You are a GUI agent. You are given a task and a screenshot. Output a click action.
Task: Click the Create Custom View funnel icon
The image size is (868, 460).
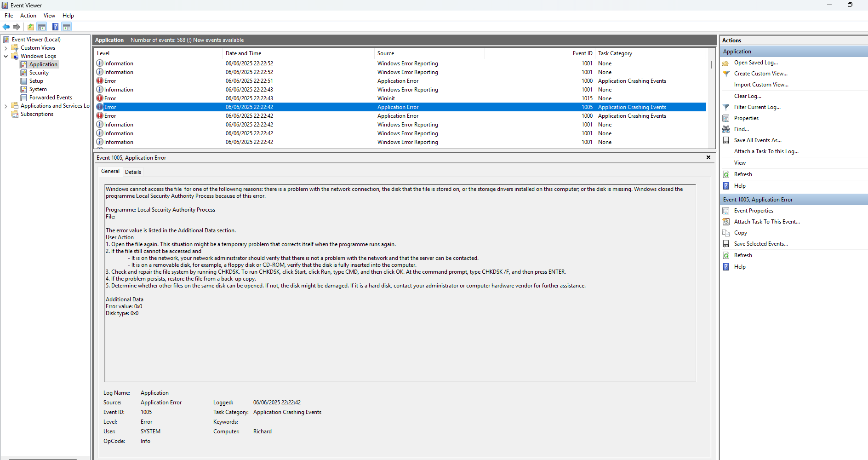(726, 74)
